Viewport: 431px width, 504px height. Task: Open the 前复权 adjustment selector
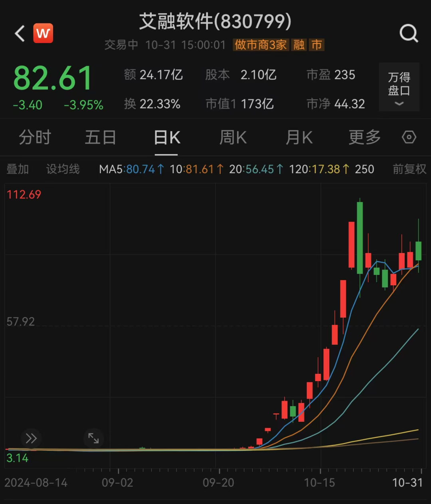[x=409, y=169]
